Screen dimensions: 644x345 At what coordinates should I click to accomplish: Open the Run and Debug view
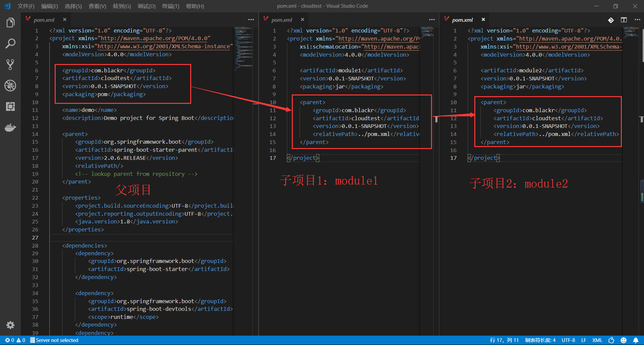tap(10, 85)
